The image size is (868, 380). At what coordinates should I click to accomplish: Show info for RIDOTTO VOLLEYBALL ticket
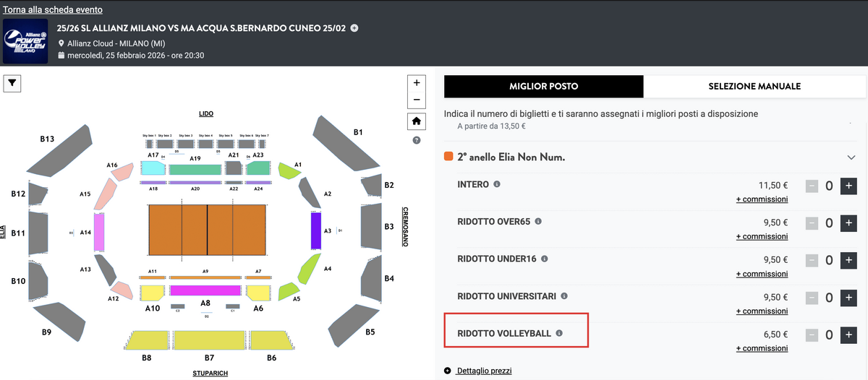tap(559, 333)
